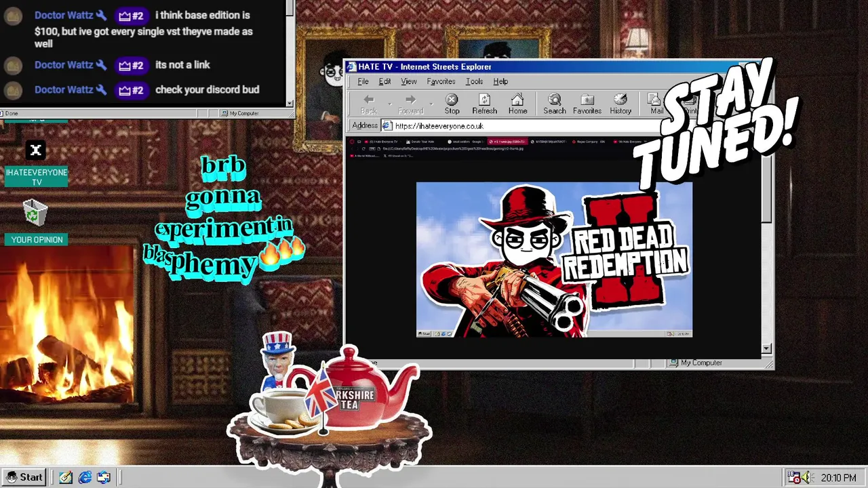
Task: Click the HATE TV title bar browser icon
Action: point(351,66)
